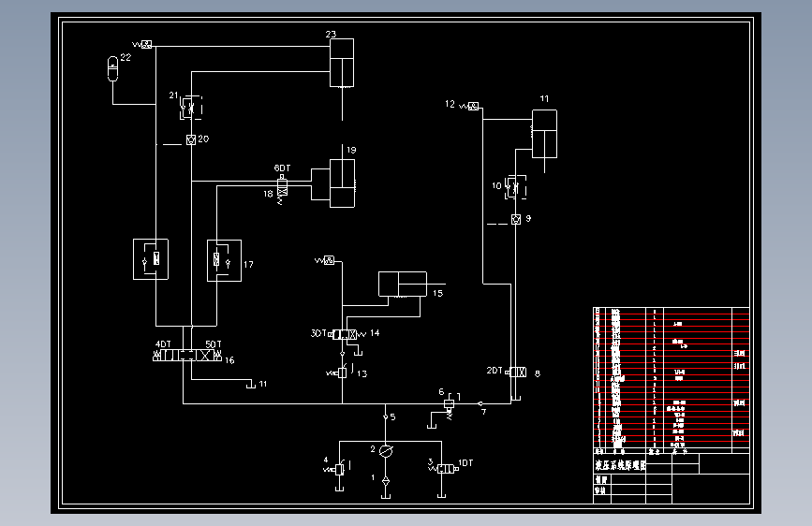This screenshot has height=526, width=812.
Task: Select the number label 12
Action: (450, 104)
